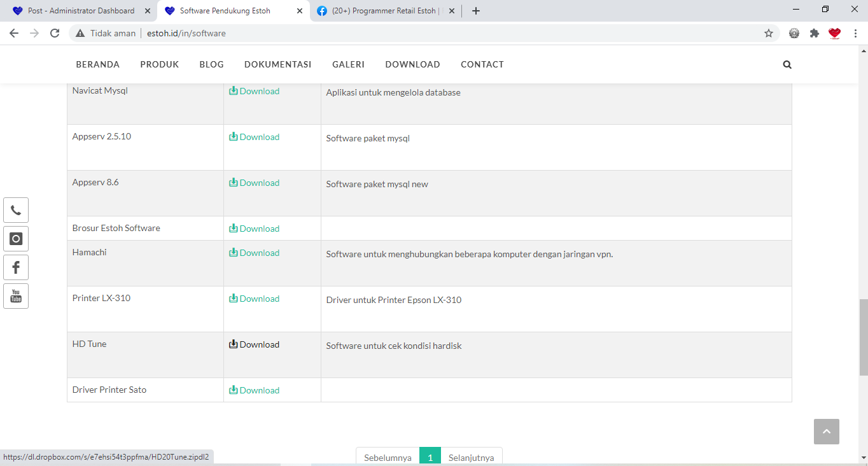Click the browser reload button
The height and width of the screenshot is (466, 868).
(55, 33)
